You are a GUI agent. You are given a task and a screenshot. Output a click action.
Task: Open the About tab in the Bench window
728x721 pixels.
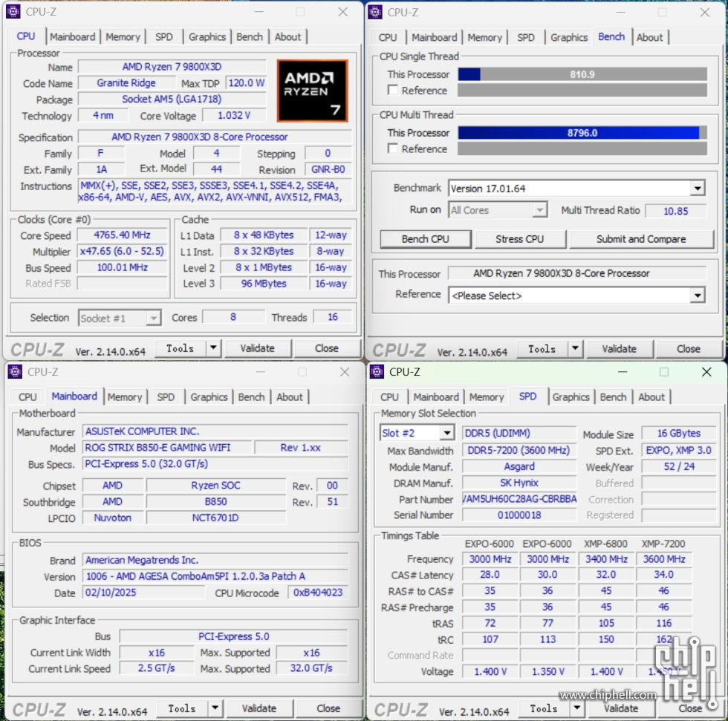[x=649, y=37]
